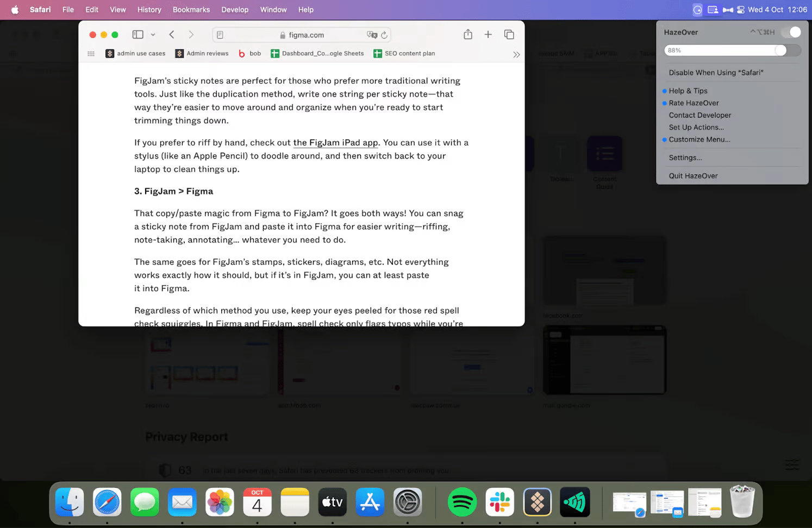
Task: Open Spotify from the Dock
Action: 461,502
